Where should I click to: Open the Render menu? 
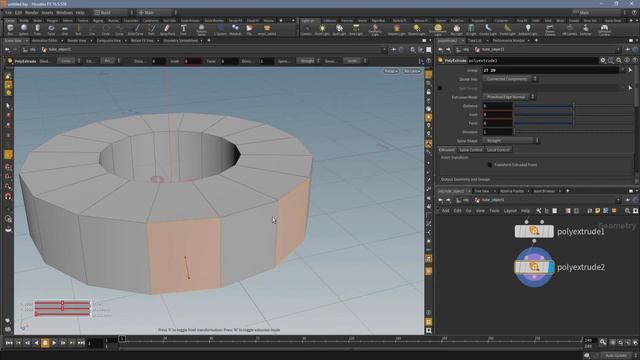31,13
